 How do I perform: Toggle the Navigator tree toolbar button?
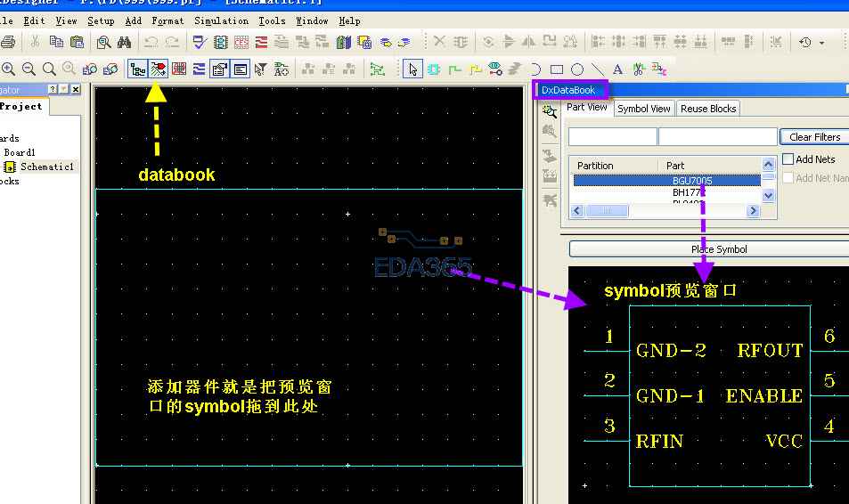point(137,69)
